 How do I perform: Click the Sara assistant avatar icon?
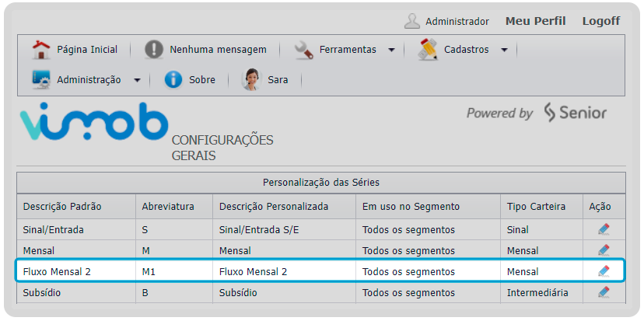pyautogui.click(x=251, y=79)
